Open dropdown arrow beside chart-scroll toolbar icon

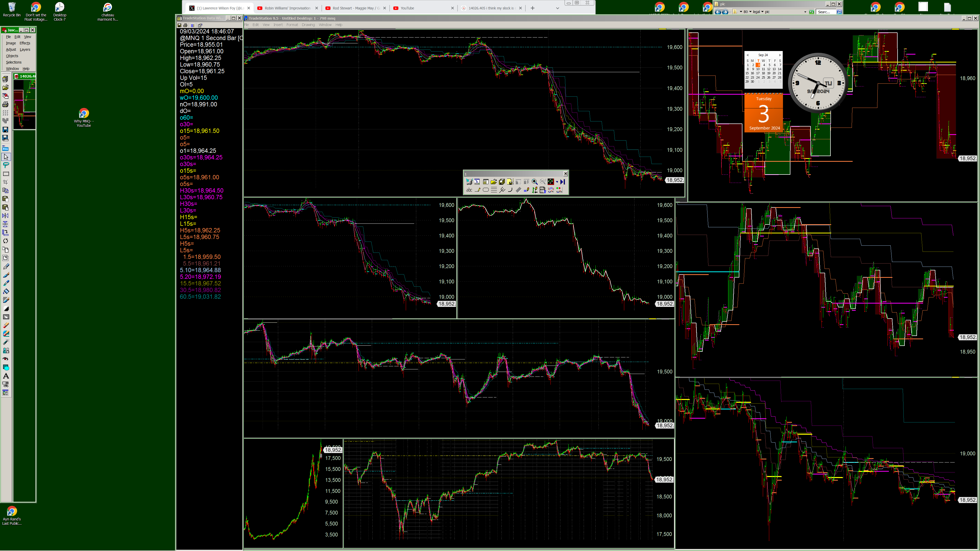pos(557,182)
